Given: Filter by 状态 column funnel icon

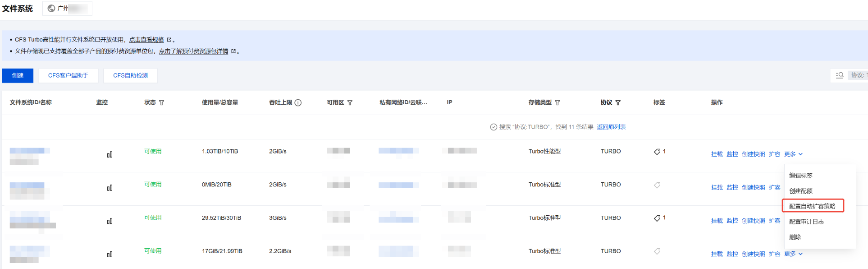Looking at the screenshot, I should pyautogui.click(x=162, y=103).
